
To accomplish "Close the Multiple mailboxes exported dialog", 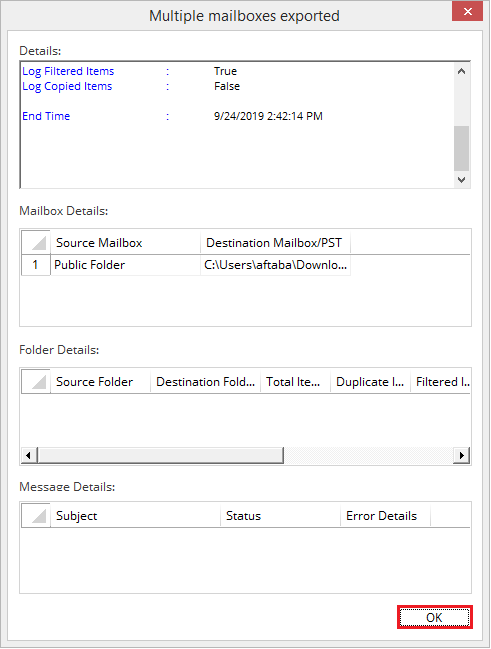I will point(467,11).
